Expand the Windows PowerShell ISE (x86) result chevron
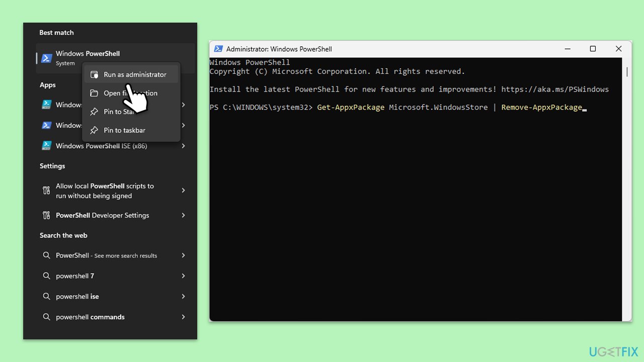Screen dimensions: 644x362 click(183, 146)
